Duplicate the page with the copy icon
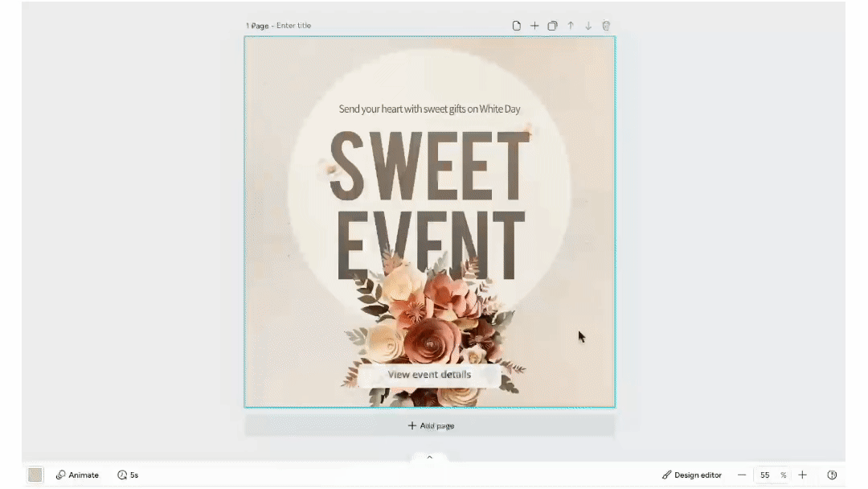Screen dimensions: 868x489 (552, 26)
